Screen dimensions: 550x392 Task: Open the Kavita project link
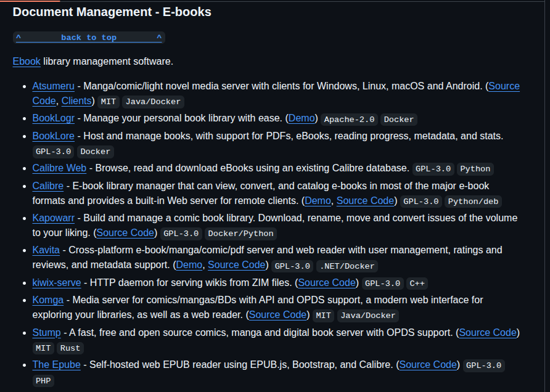46,250
